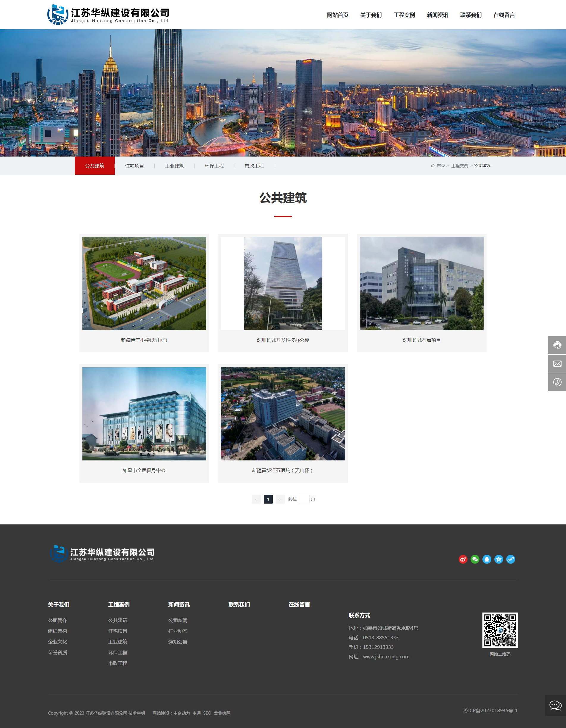Click the page number input field
566x728 pixels.
pyautogui.click(x=303, y=499)
